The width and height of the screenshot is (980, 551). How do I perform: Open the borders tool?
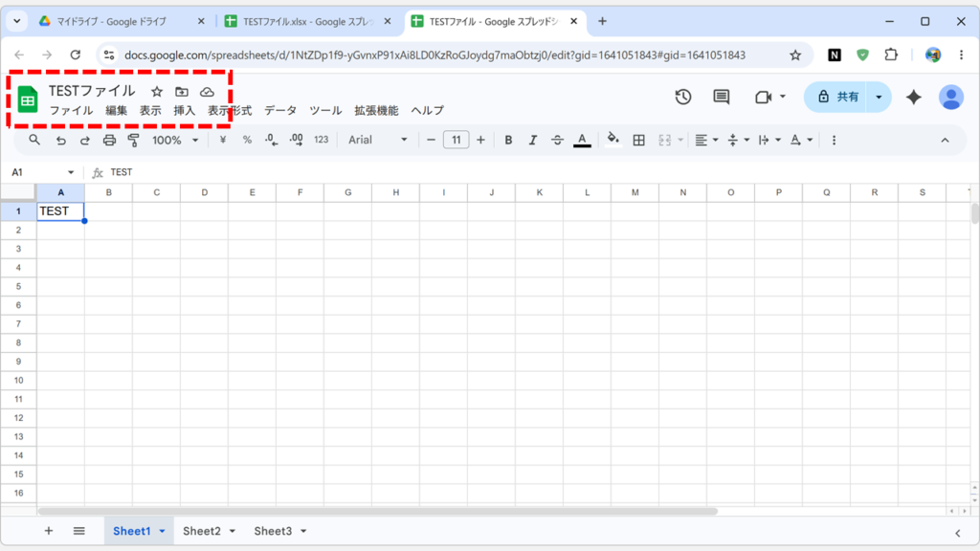pos(638,140)
